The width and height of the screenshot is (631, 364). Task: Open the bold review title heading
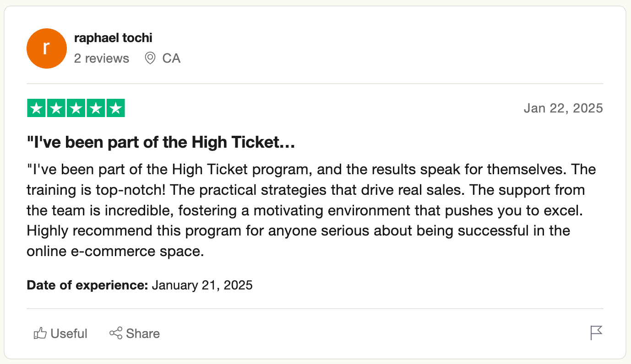click(161, 143)
